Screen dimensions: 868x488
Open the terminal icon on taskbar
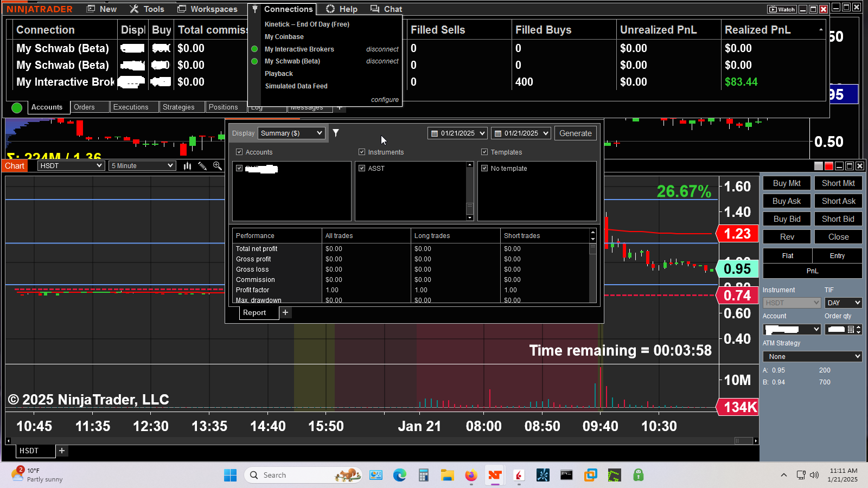[566, 476]
